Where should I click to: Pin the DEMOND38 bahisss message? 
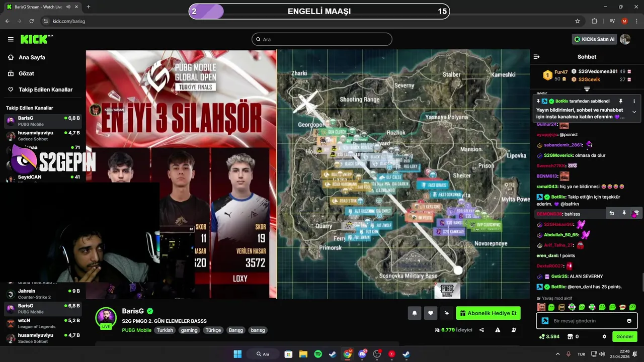point(624,213)
